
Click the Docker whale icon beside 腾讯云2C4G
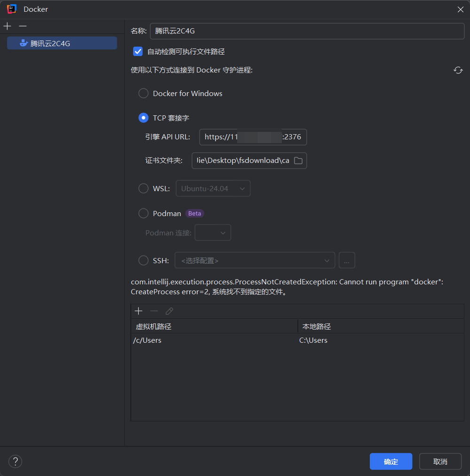(24, 43)
